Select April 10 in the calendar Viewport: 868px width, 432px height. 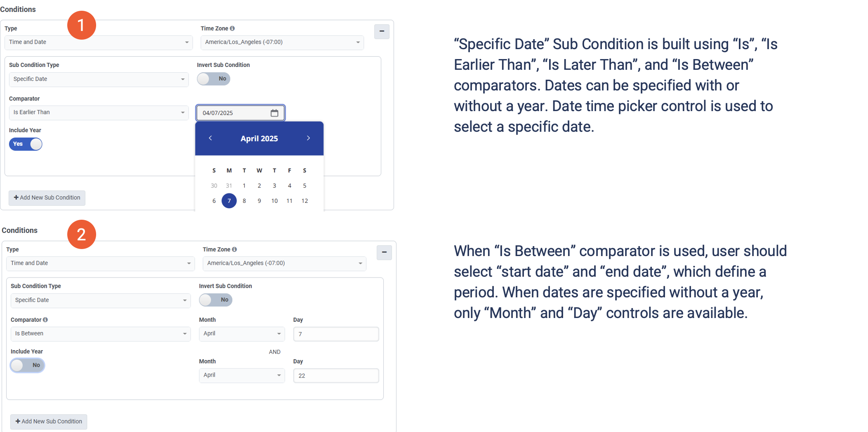click(x=274, y=201)
